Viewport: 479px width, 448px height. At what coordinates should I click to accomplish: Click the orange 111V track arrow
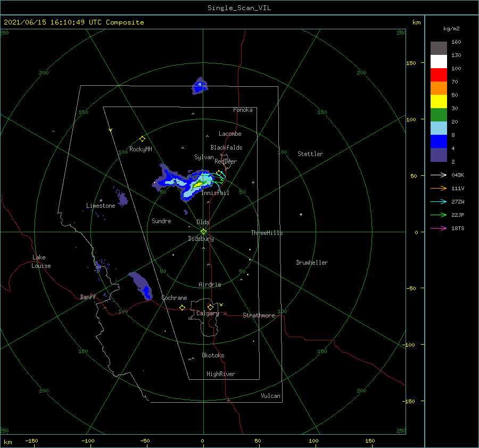tap(439, 189)
